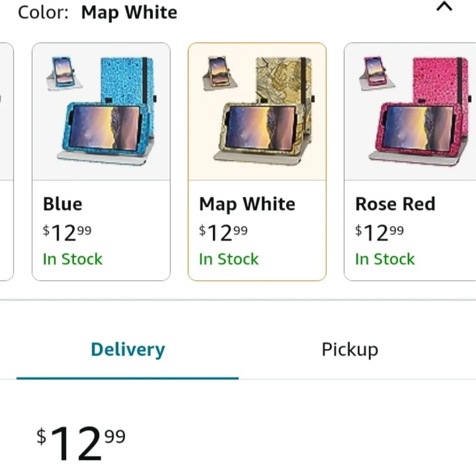
Task: Select the partially visible color card at left edge
Action: [x=7, y=161]
